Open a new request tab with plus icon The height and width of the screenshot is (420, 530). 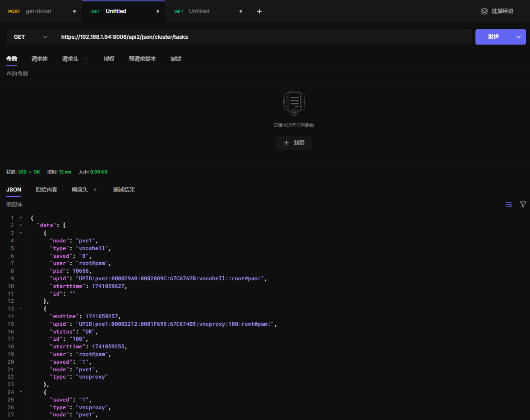(x=259, y=11)
